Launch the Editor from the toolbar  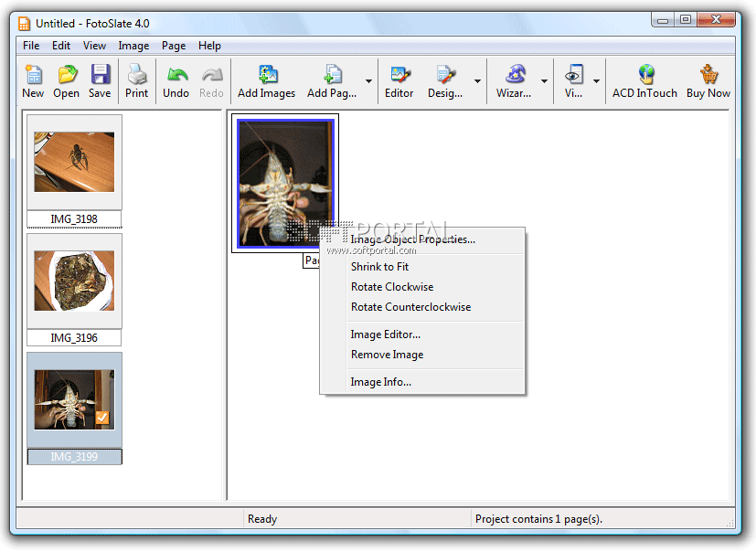(x=399, y=75)
